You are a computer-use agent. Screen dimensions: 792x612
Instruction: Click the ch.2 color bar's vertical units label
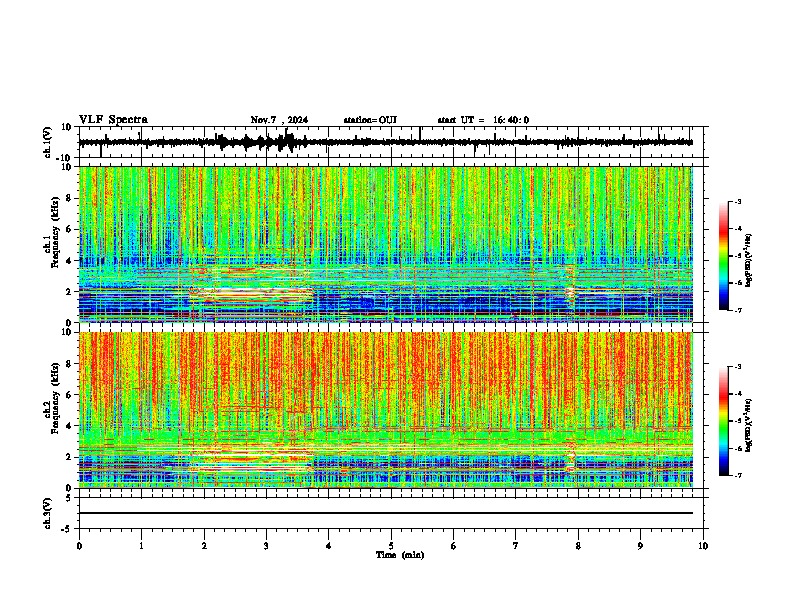pyautogui.click(x=749, y=425)
